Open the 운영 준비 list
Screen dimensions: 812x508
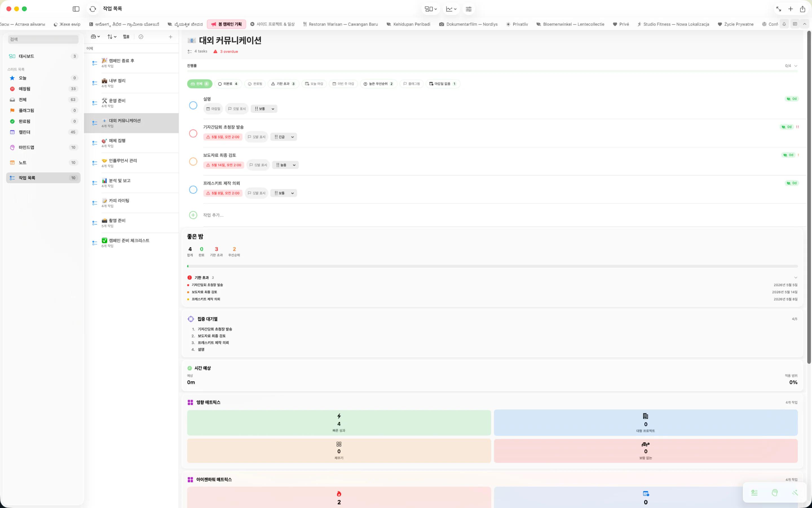click(x=132, y=103)
